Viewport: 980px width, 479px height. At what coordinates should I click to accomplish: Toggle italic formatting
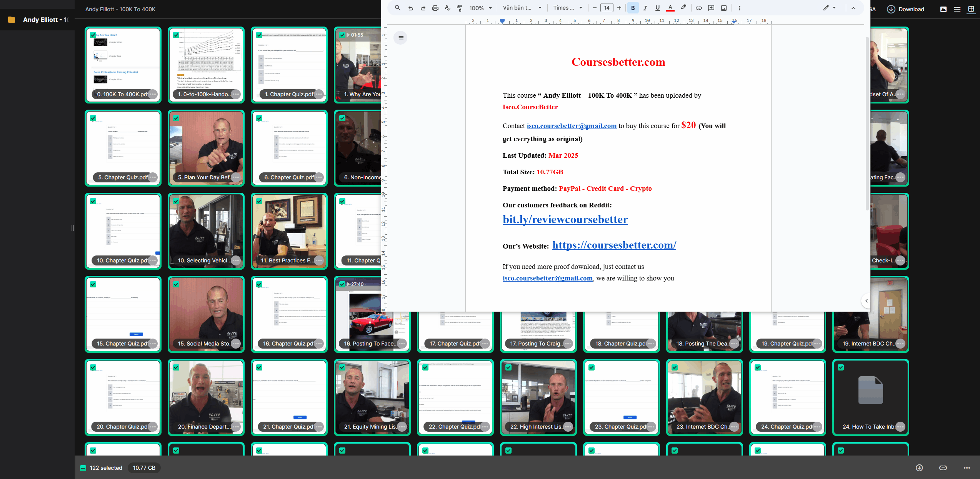[645, 8]
